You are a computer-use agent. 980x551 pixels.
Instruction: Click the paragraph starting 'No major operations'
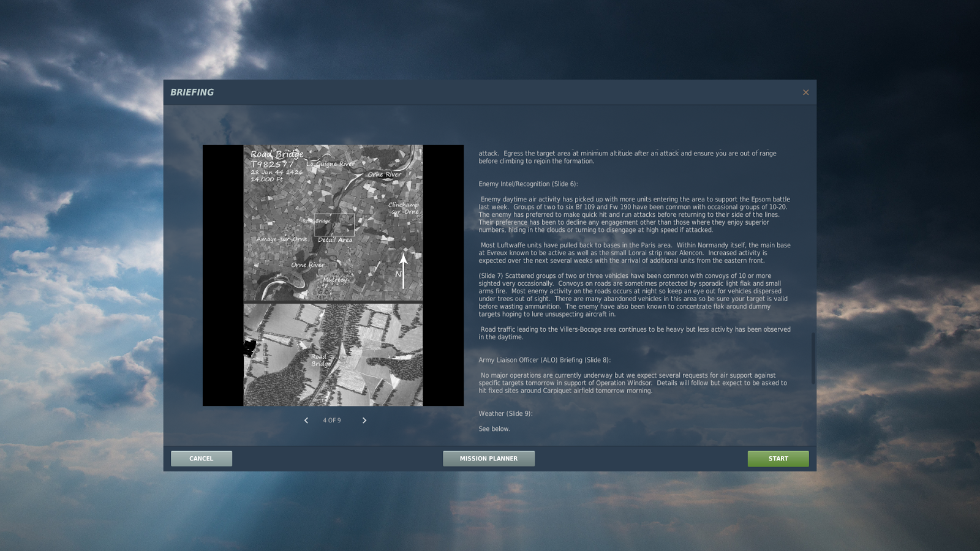[633, 383]
